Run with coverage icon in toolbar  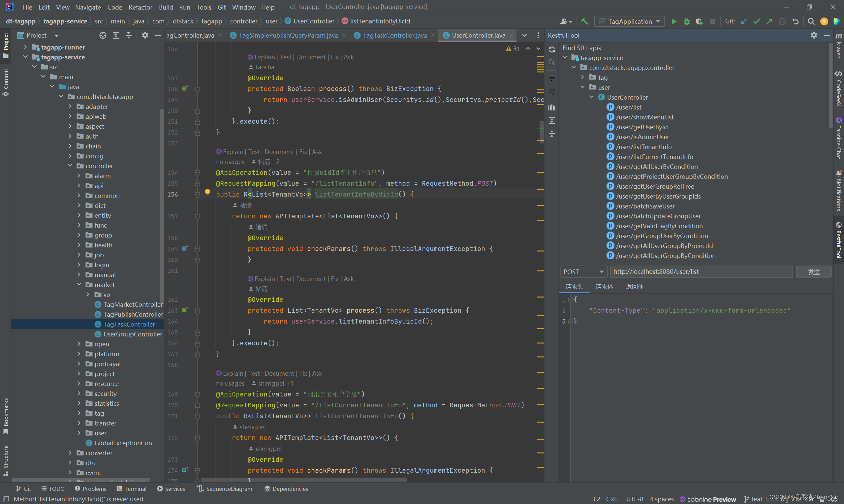699,21
